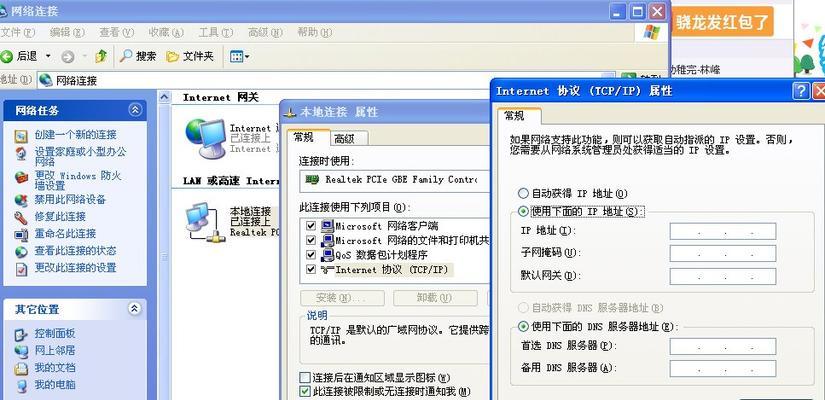Click the 首选 DNS 服务器 input field
Screen dimensions: 825x400
pos(723,346)
